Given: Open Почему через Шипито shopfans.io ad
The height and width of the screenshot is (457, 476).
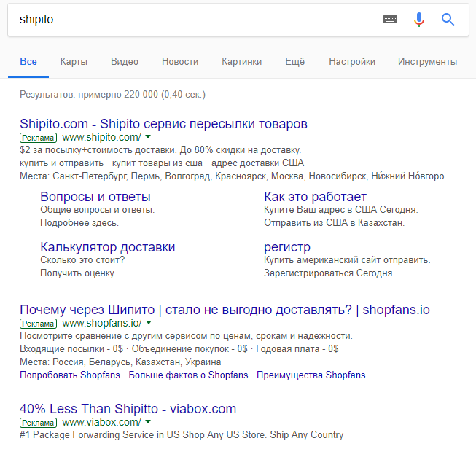Looking at the screenshot, I should coord(225,310).
